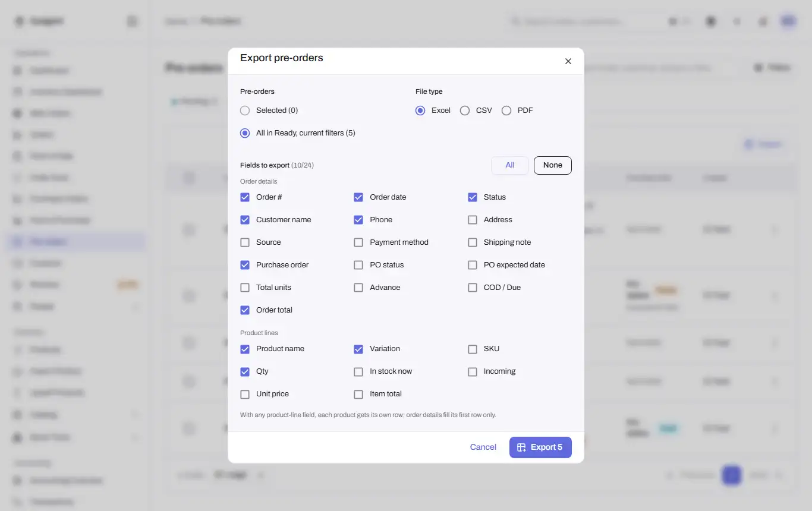The width and height of the screenshot is (812, 511).
Task: Uncheck the Purchase order field
Action: coord(245,265)
